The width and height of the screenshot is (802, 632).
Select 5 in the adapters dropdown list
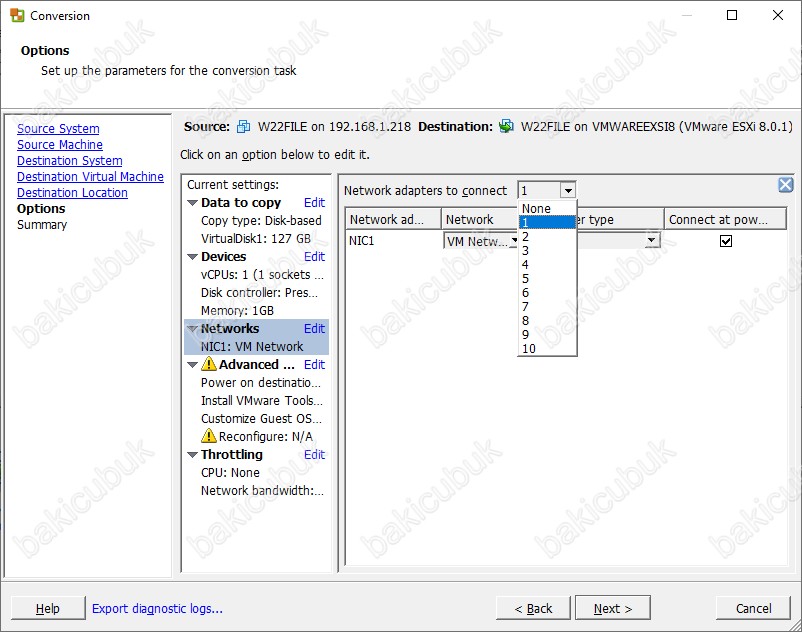547,279
